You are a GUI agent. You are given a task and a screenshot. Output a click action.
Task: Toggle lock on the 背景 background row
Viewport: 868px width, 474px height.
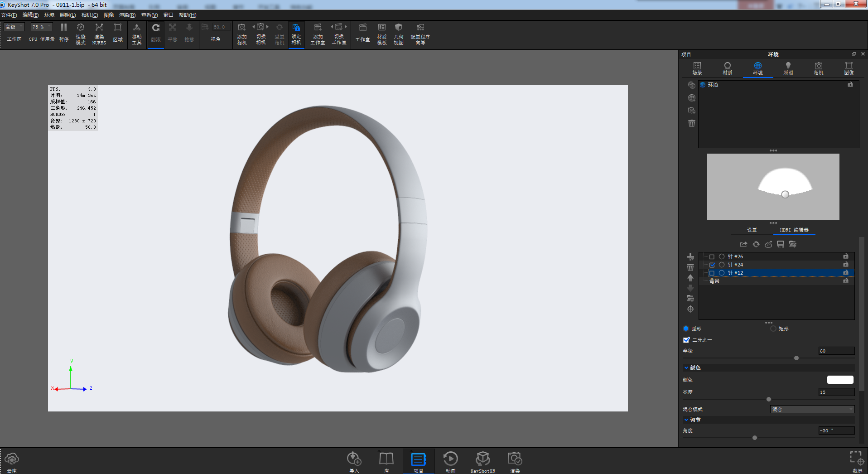(x=846, y=281)
